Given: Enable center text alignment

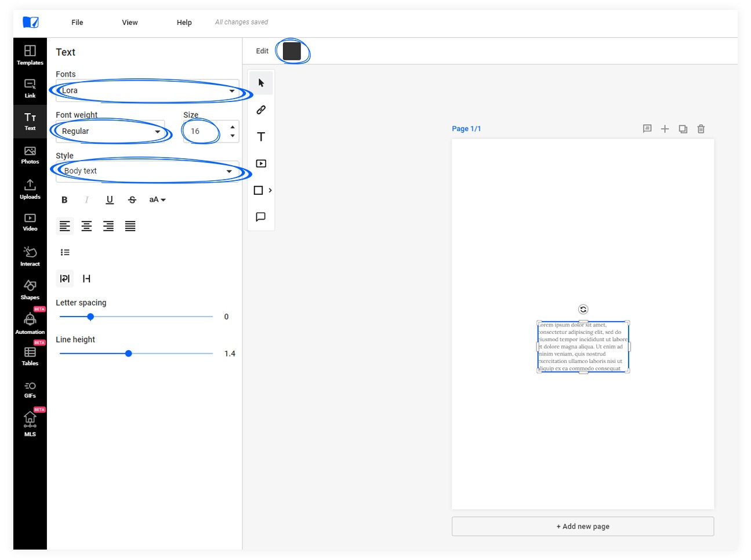Looking at the screenshot, I should (86, 226).
